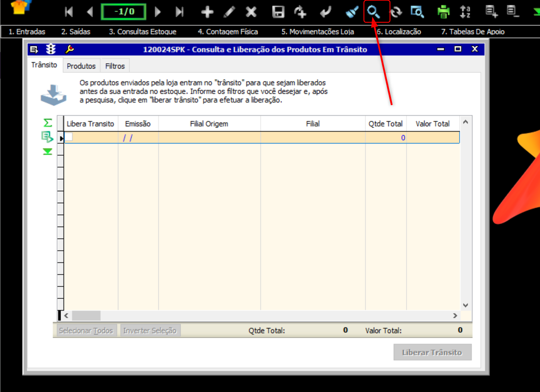Click green sigma totals icon
This screenshot has height=392, width=540.
click(x=48, y=122)
